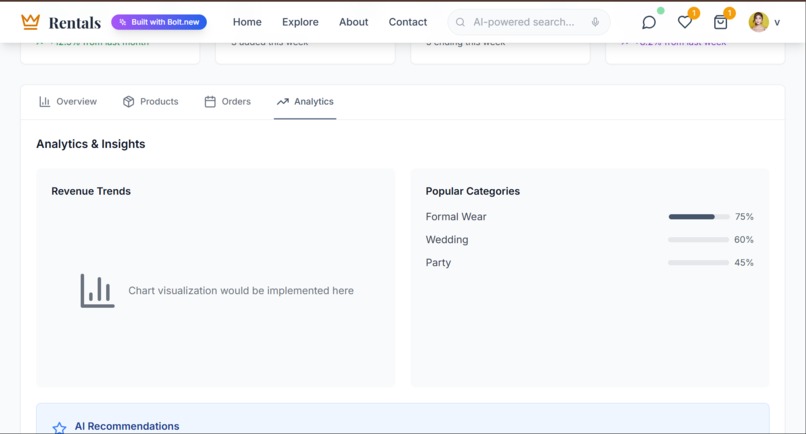Image resolution: width=806 pixels, height=434 pixels.
Task: Navigate to the About page
Action: [354, 22]
